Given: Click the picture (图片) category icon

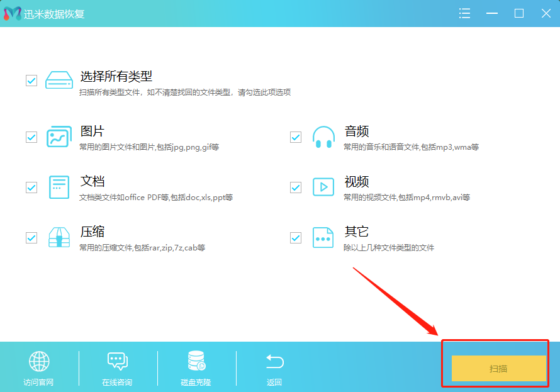Looking at the screenshot, I should click(x=59, y=137).
